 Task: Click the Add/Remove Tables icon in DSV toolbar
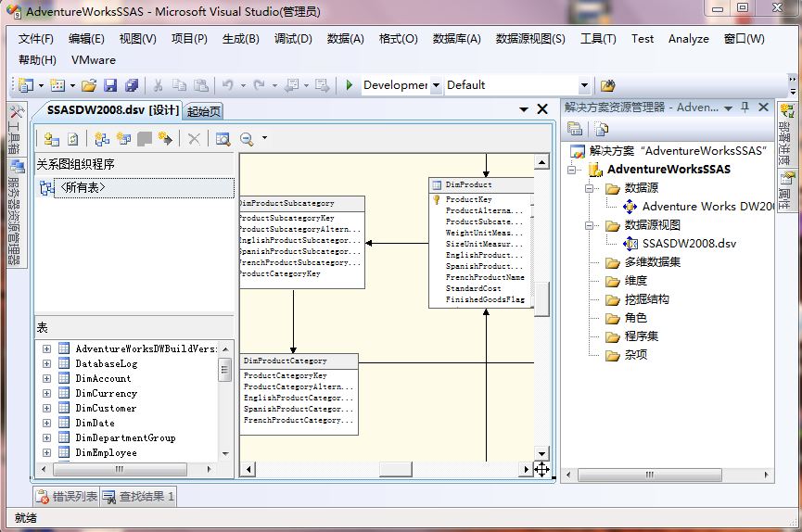tap(51, 139)
